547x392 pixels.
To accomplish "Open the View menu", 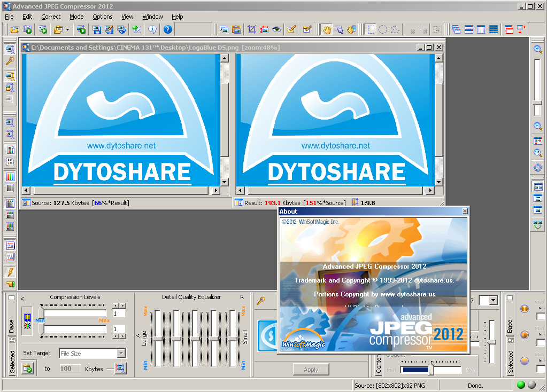I will (x=127, y=17).
